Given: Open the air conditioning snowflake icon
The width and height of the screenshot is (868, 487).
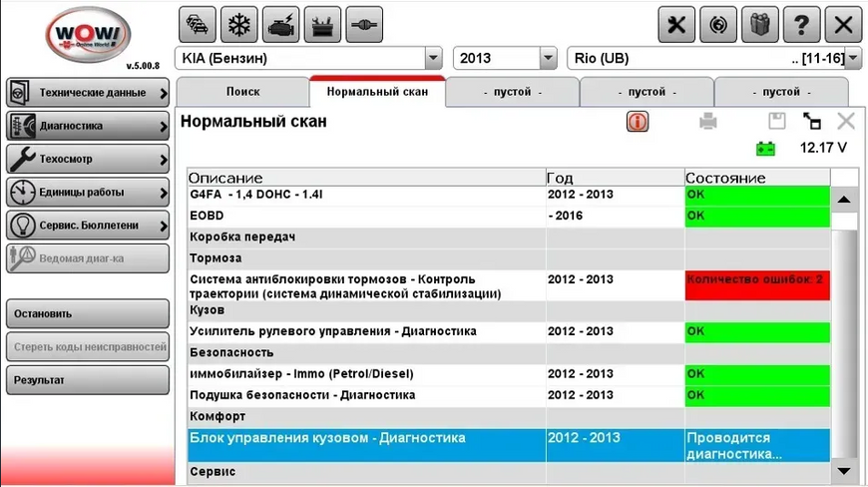Looking at the screenshot, I should pyautogui.click(x=239, y=25).
